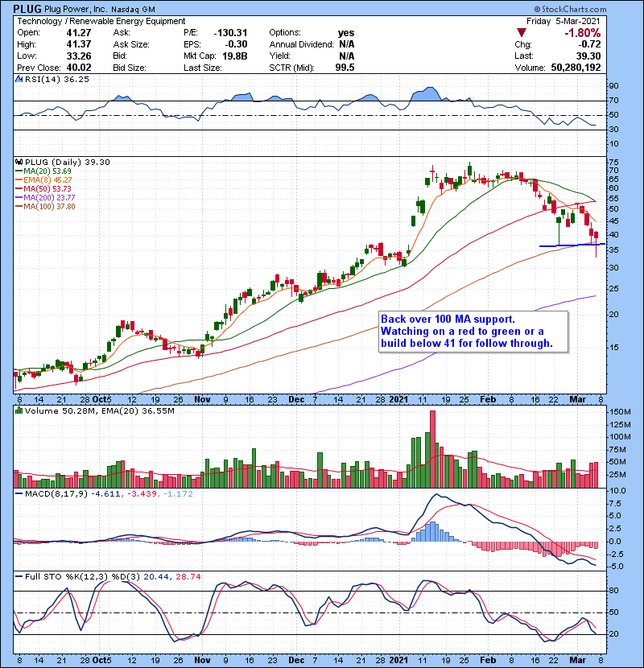Click the Prev Close value 40.02
Image resolution: width=644 pixels, height=668 pixels.
(x=79, y=68)
